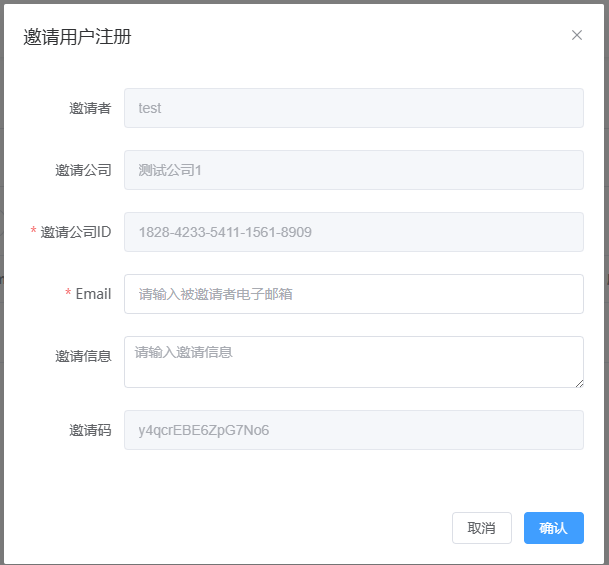The height and width of the screenshot is (565, 609).
Task: Select the Email field label
Action: tap(93, 294)
